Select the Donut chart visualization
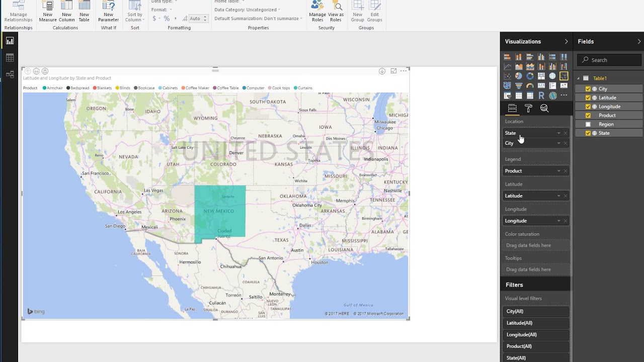 coord(530,76)
